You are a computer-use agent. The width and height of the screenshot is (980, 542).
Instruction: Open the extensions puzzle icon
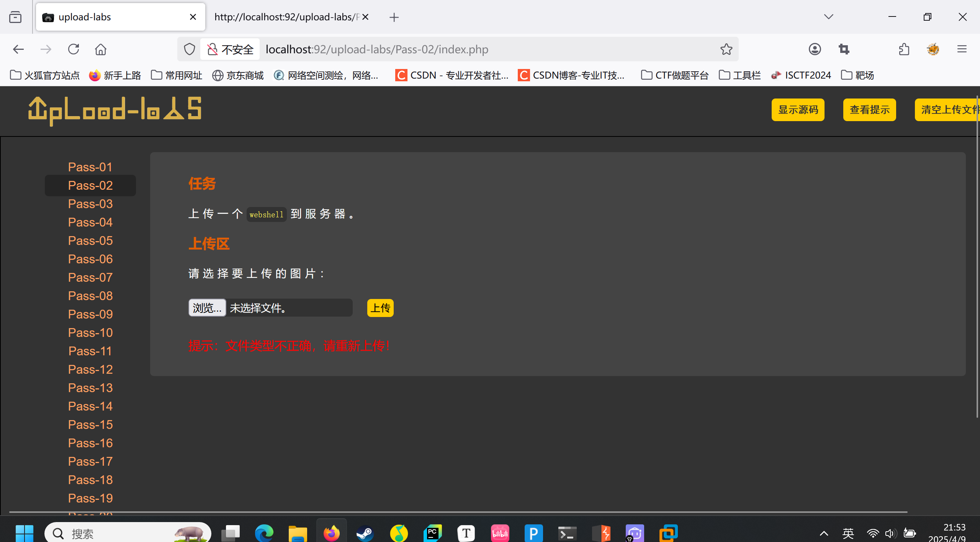(x=904, y=49)
